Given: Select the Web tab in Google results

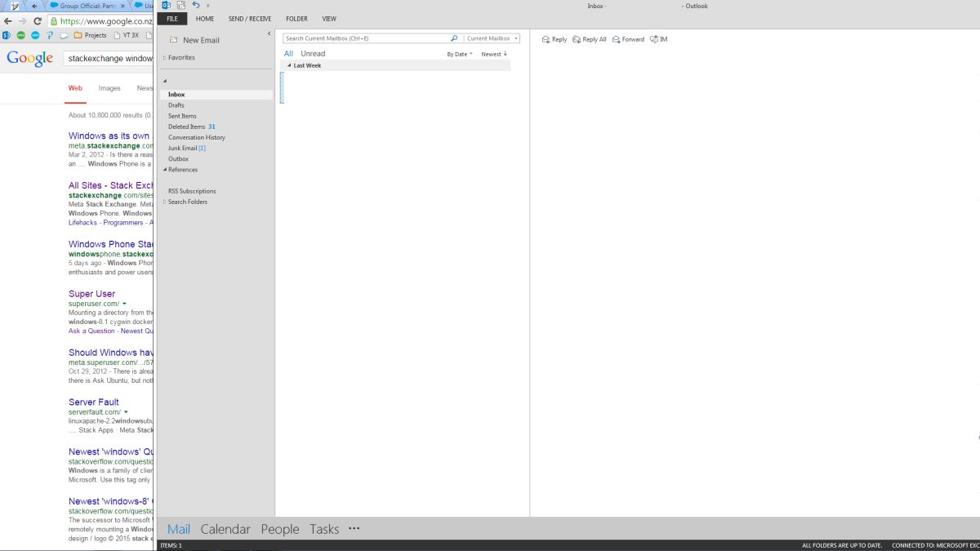Looking at the screenshot, I should [75, 88].
